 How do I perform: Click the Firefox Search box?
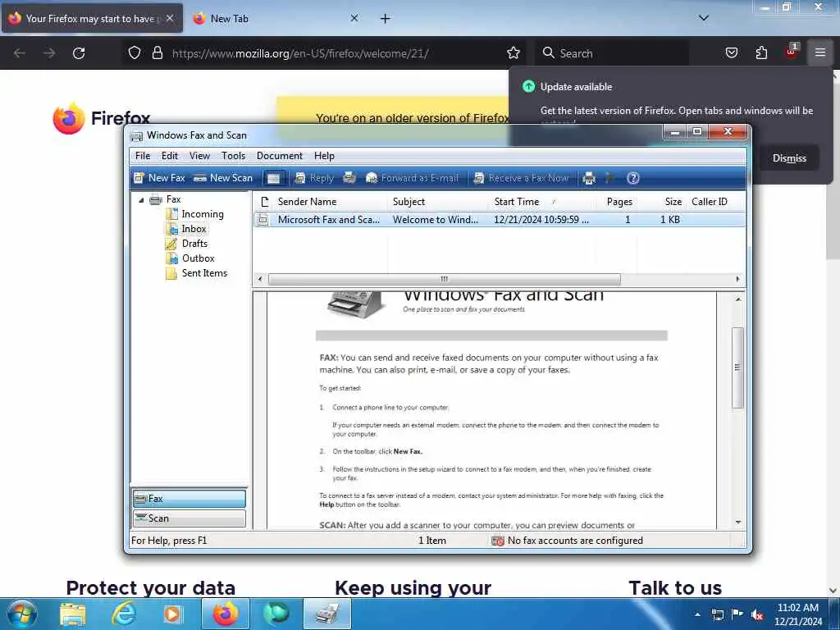pyautogui.click(x=612, y=53)
